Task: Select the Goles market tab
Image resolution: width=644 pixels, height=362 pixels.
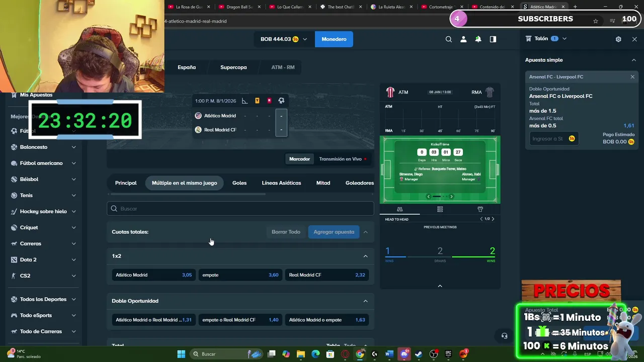Action: 239,183
